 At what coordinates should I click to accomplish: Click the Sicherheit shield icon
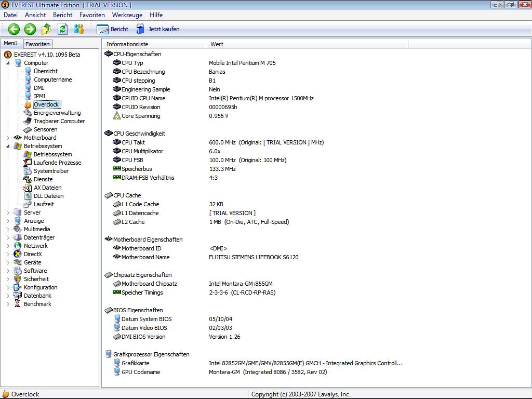click(x=18, y=279)
